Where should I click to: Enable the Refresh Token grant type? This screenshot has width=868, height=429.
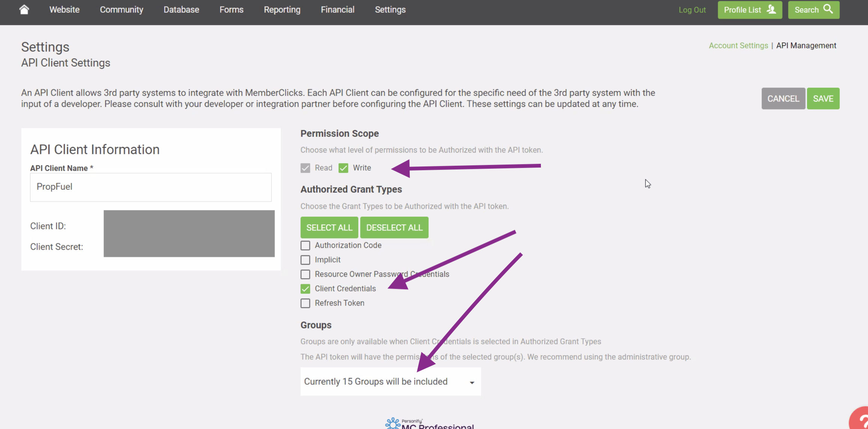305,303
